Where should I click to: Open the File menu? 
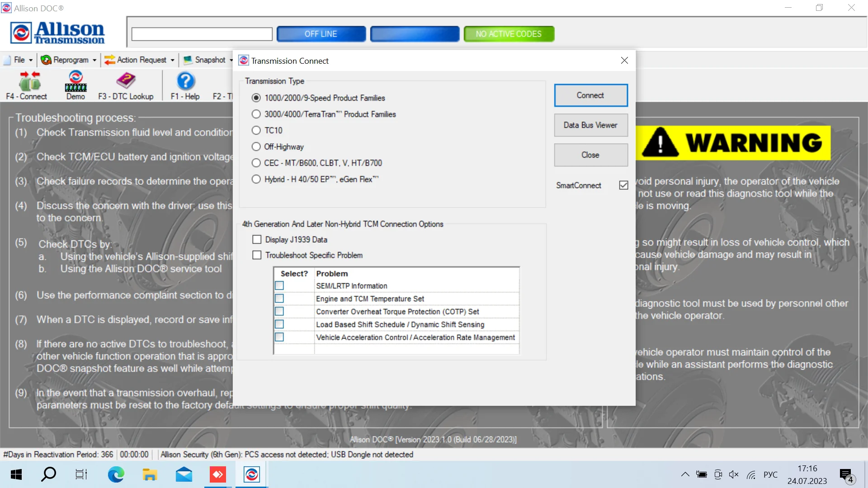(19, 60)
